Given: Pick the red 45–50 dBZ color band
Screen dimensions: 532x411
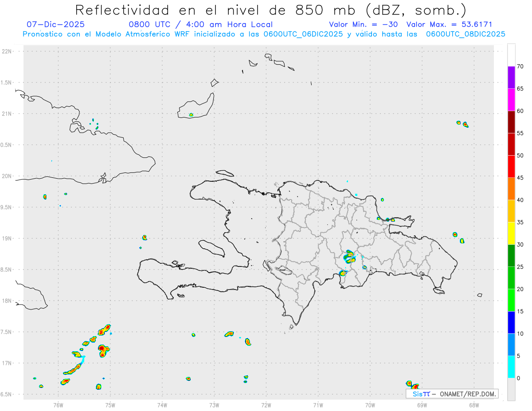Looking at the screenshot, I should 511,167.
